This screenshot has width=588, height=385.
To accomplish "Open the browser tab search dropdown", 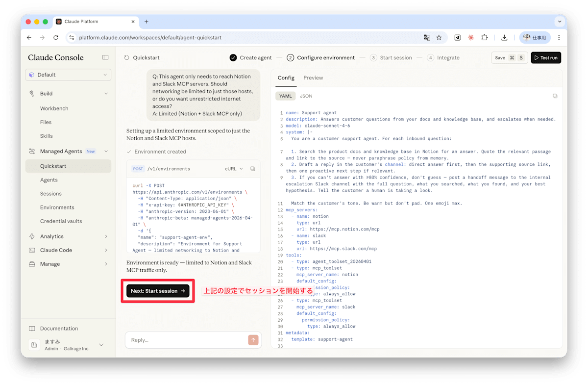I will 560,22.
